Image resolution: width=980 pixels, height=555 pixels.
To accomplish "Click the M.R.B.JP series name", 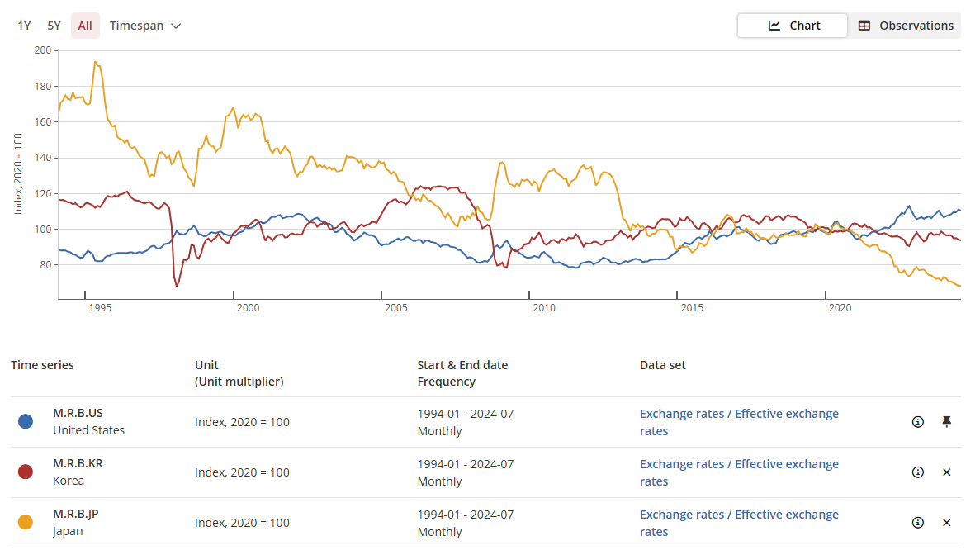I will coord(76,514).
